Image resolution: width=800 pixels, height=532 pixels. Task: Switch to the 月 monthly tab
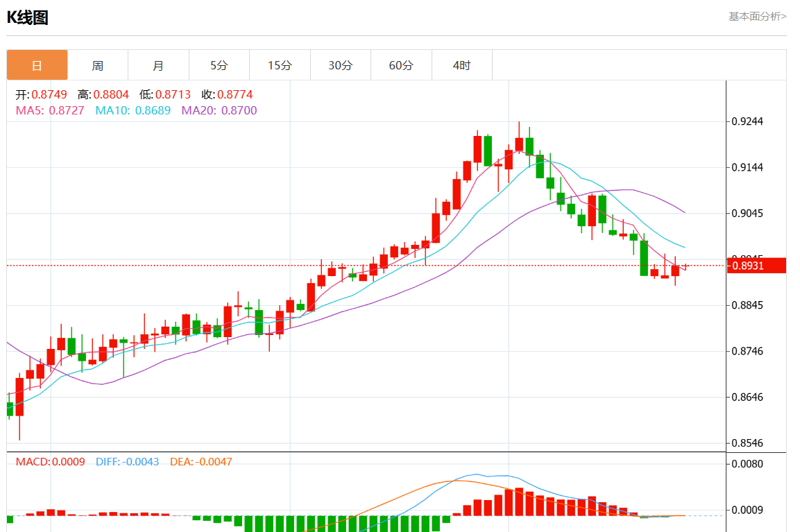tap(158, 65)
